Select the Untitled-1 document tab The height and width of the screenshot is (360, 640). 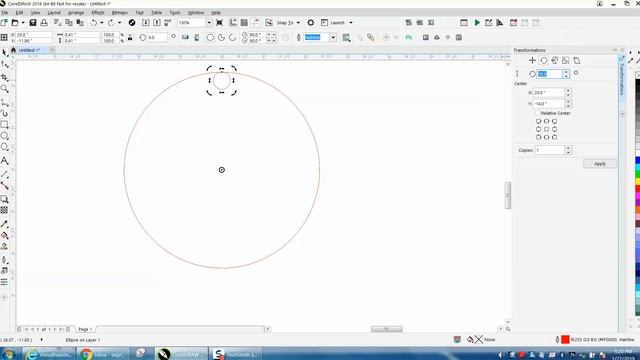[29, 50]
